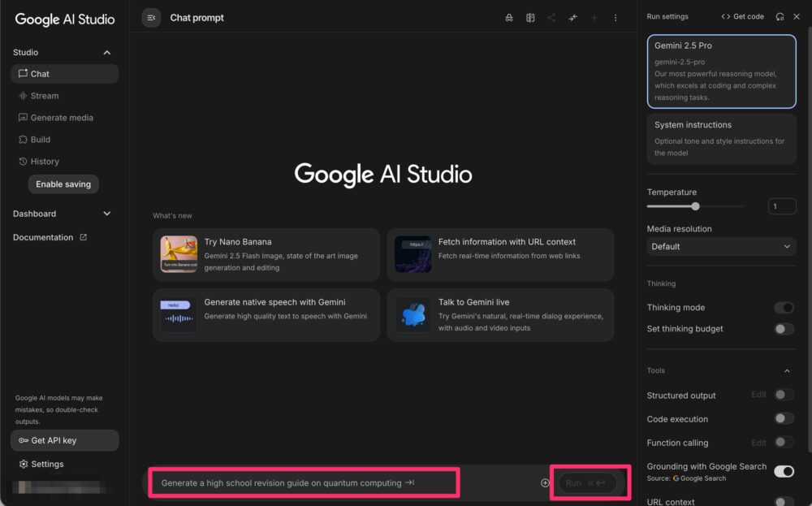
Task: Select Stream in the Studio menu
Action: coord(45,96)
